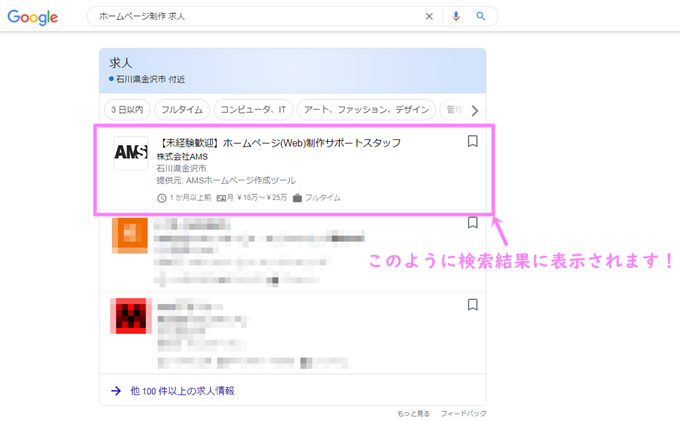Open 【未経験歓迎】ホームページ(Web)制作サポートスタッフ job title
This screenshot has height=421, width=680.
(x=280, y=143)
